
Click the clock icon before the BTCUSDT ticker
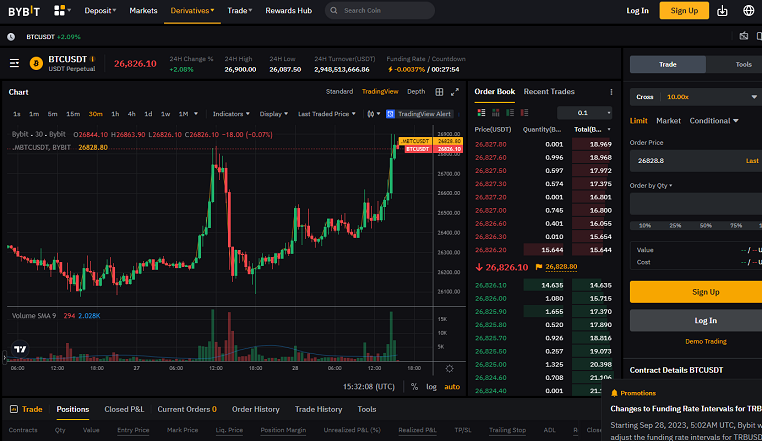(x=11, y=37)
